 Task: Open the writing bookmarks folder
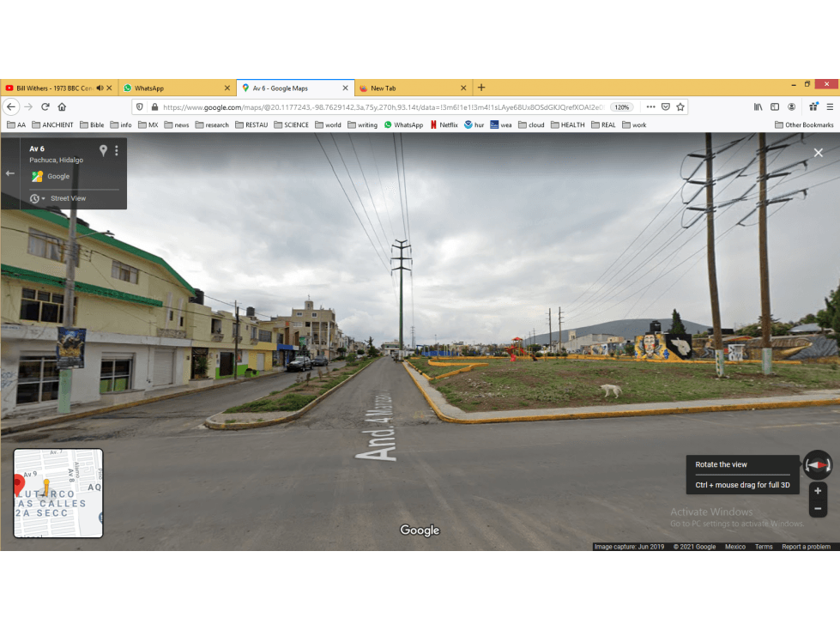(x=363, y=124)
